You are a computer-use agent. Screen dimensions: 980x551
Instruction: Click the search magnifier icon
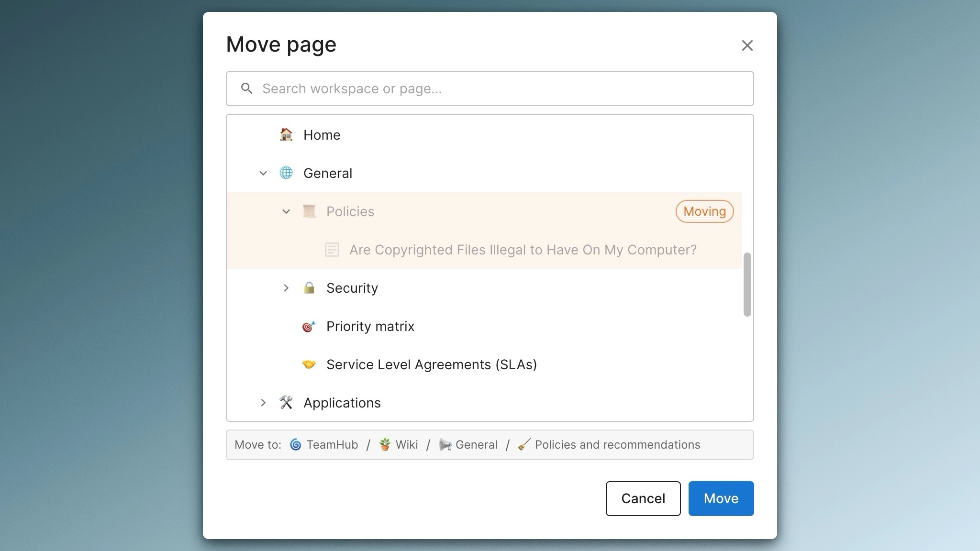(247, 88)
